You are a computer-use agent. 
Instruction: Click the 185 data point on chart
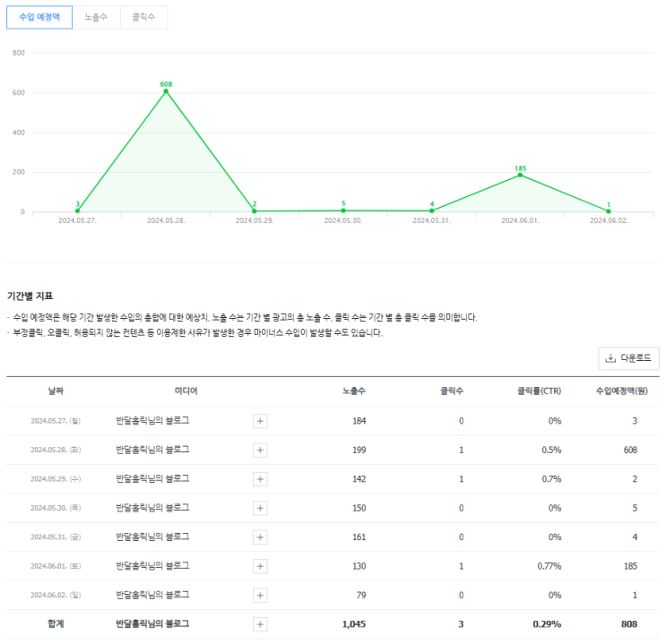click(x=520, y=175)
